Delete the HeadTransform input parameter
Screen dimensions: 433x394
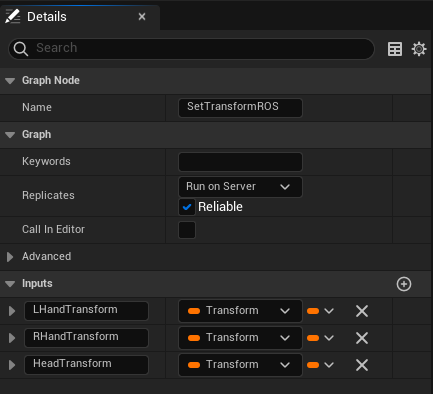[362, 365]
